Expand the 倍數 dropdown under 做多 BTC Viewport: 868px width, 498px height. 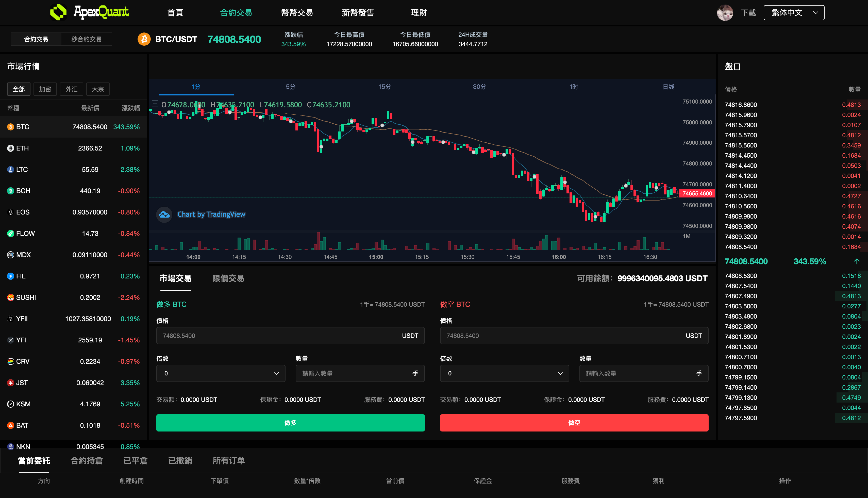221,373
